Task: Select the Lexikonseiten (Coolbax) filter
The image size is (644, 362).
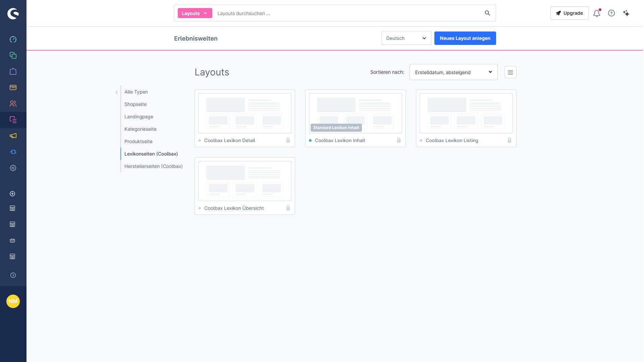Action: point(151,154)
